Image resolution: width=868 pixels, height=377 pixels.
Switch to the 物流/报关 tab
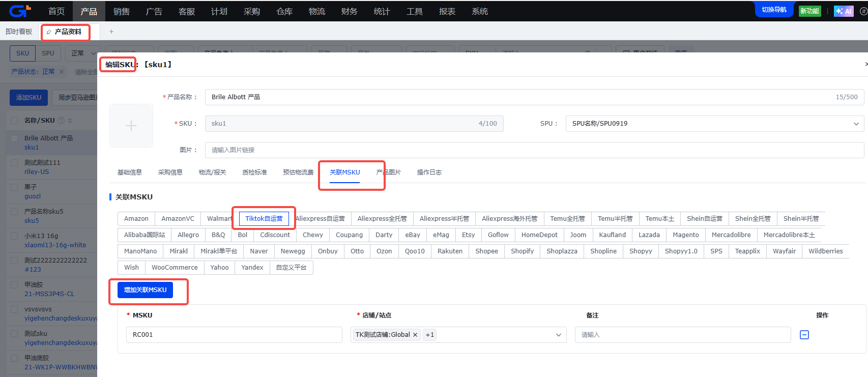[x=213, y=172]
